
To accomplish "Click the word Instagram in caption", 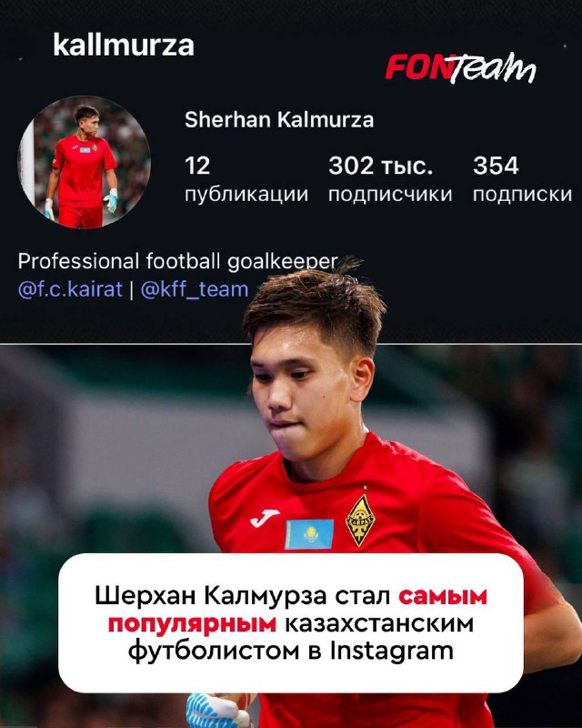I will 392,652.
